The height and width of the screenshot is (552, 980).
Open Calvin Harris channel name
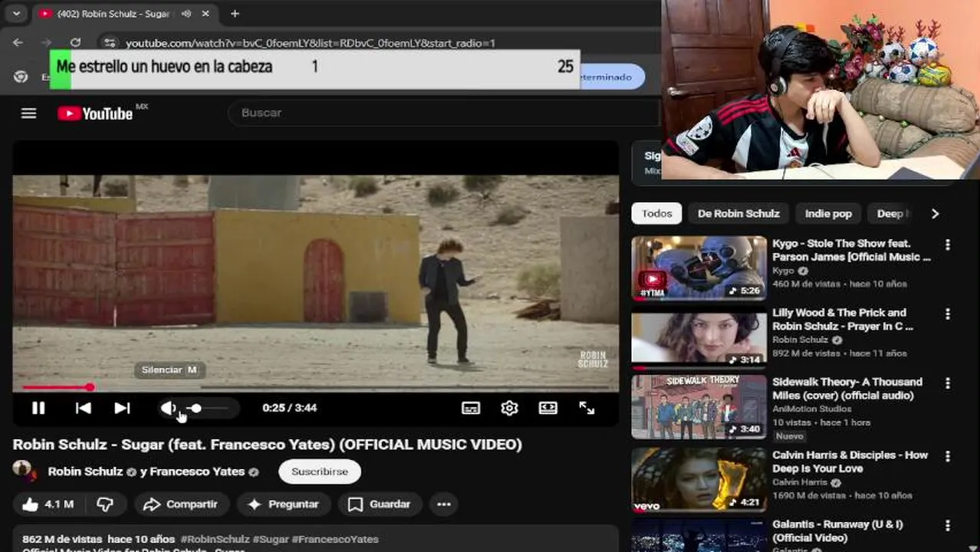[801, 482]
